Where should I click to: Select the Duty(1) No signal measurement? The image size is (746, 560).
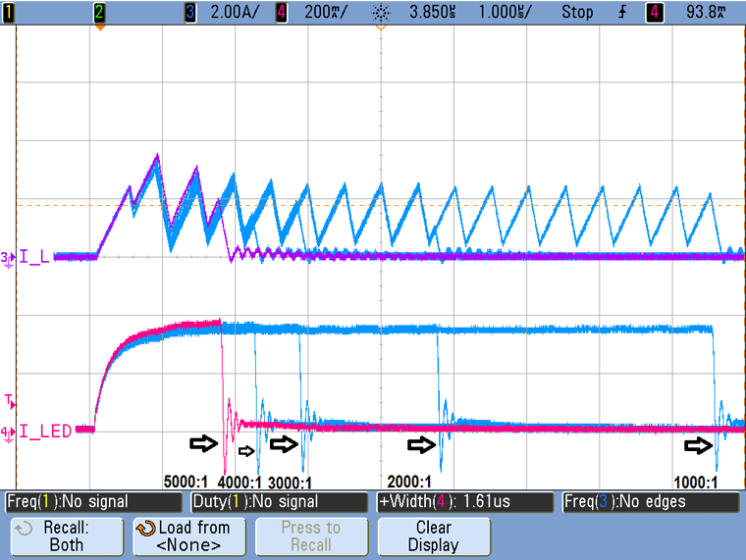(x=280, y=502)
